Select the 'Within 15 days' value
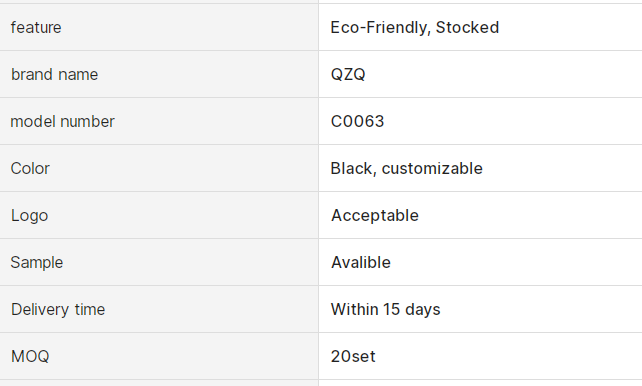Image resolution: width=642 pixels, height=386 pixels. [386, 310]
